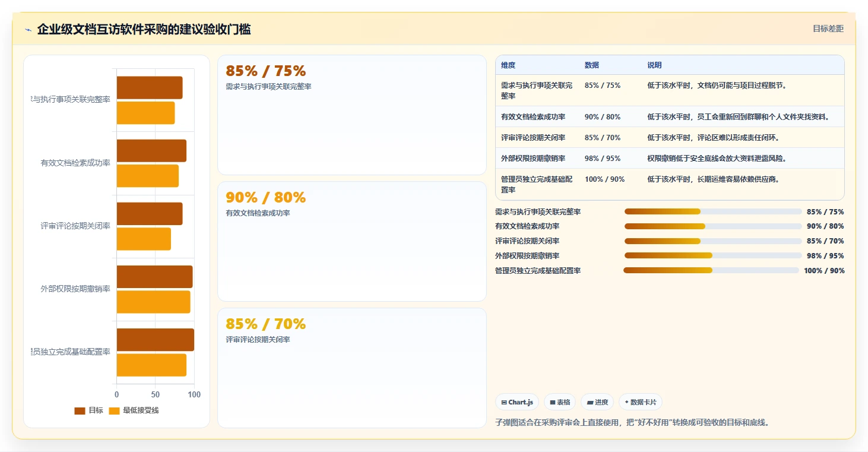Click the 维度 table column header

point(508,65)
